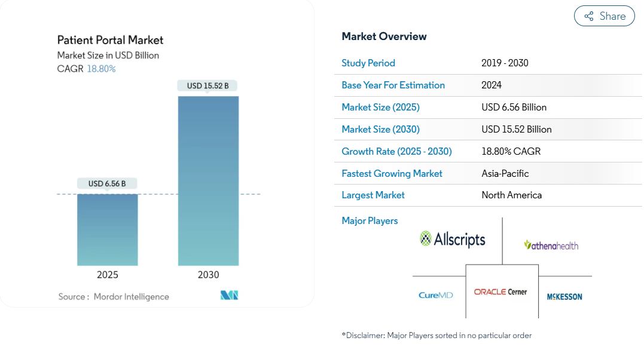Click the Study Period row label
The width and height of the screenshot is (644, 350).
(x=368, y=63)
